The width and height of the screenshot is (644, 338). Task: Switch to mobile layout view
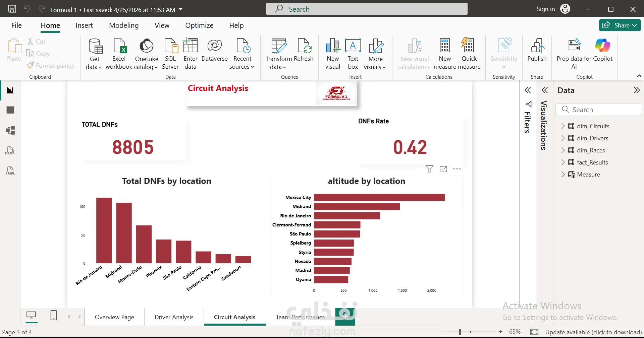pos(53,315)
